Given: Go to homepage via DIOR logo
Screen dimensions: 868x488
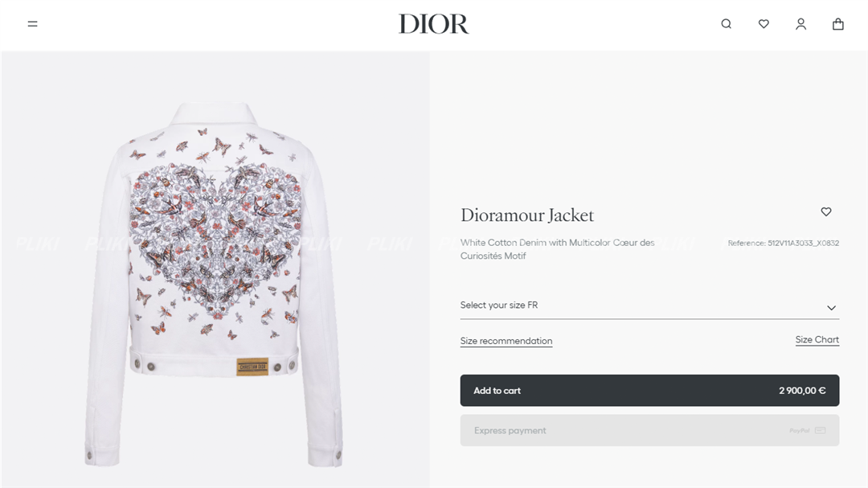Looking at the screenshot, I should click(x=433, y=24).
